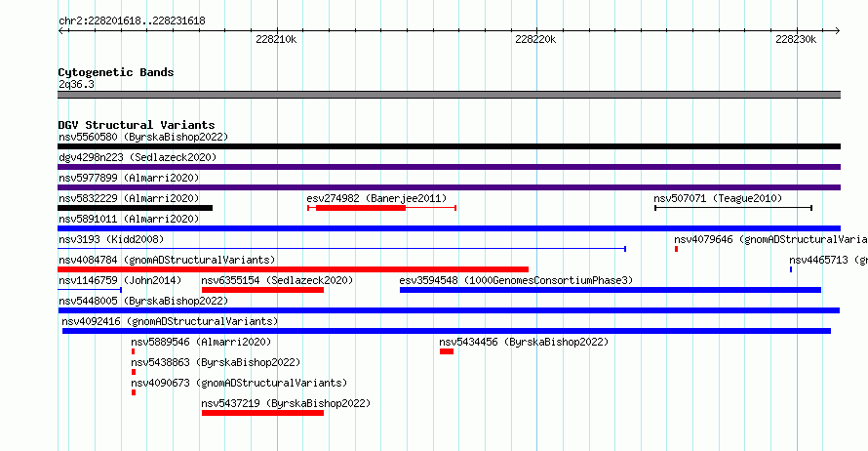
Task: Open esv274982 (Banerjee2011) variant label
Action: coord(376,198)
